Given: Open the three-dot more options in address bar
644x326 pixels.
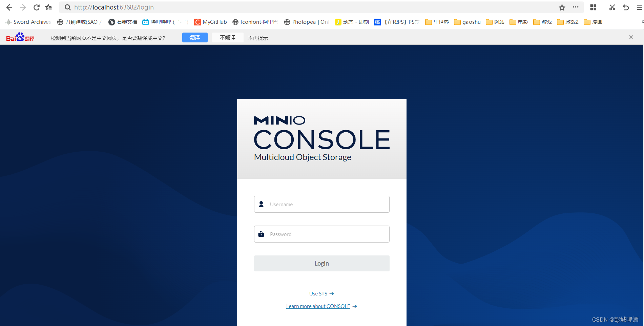Looking at the screenshot, I should pos(576,7).
